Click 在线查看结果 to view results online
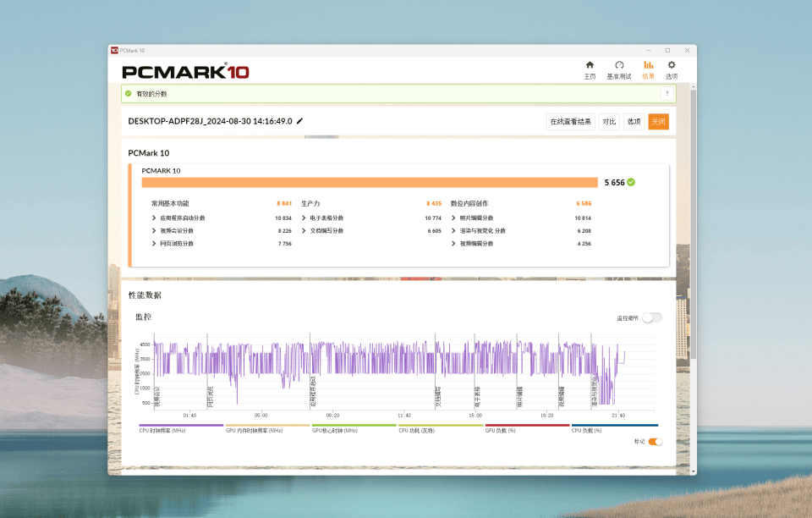Viewport: 812px width, 518px height. point(571,122)
